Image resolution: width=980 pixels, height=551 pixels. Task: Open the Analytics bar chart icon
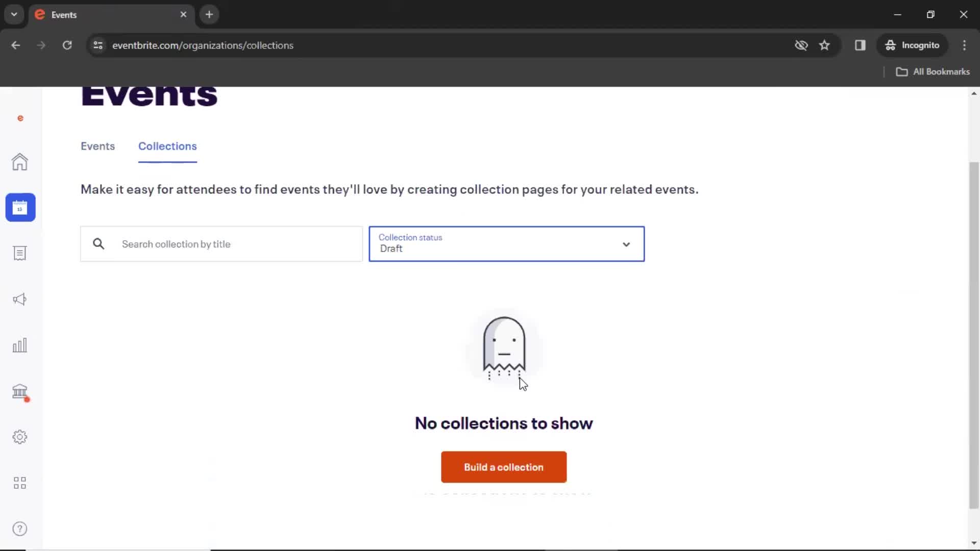[x=19, y=345]
